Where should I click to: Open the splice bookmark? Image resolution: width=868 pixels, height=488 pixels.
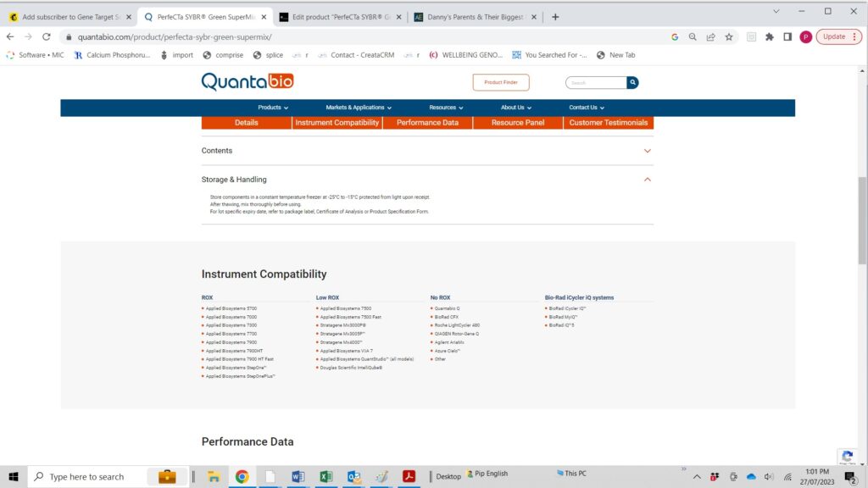point(268,55)
